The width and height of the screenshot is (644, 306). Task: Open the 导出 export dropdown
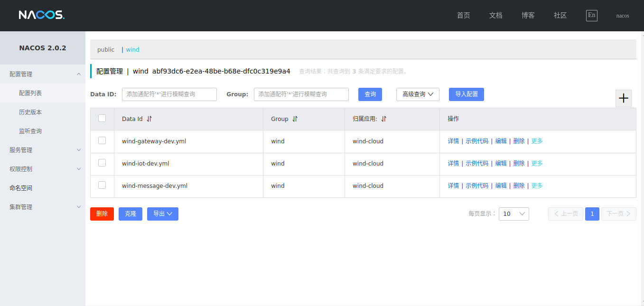tap(162, 214)
